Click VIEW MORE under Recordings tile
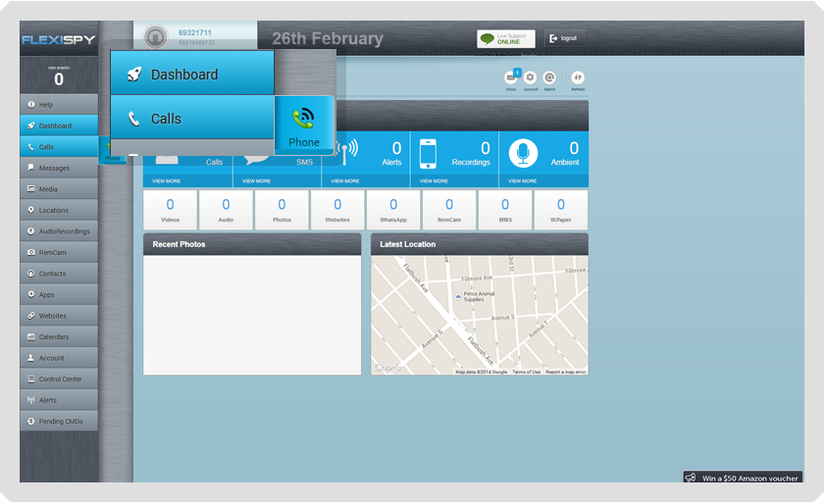The width and height of the screenshot is (827, 504). coord(434,180)
